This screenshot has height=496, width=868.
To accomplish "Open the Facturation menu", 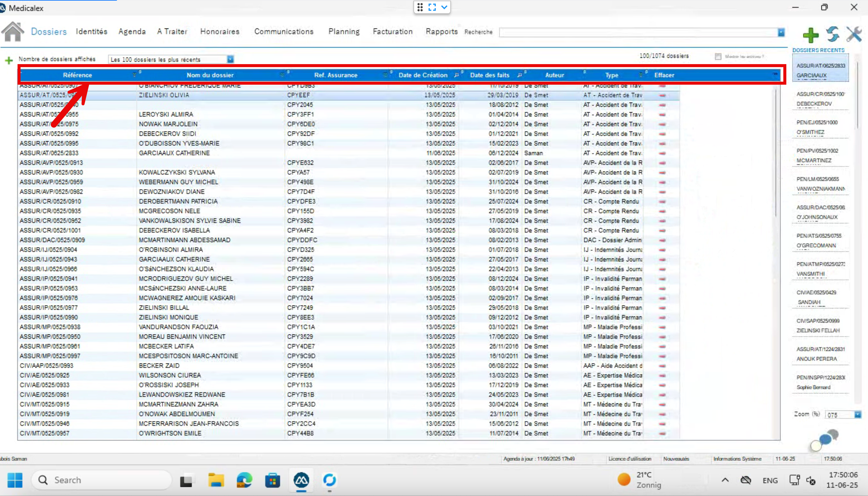I will coord(393,32).
